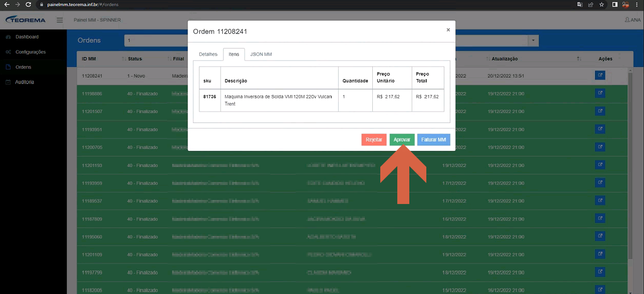Expand the Ordens filter dropdown arrow
The width and height of the screenshot is (644, 294).
point(534,40)
